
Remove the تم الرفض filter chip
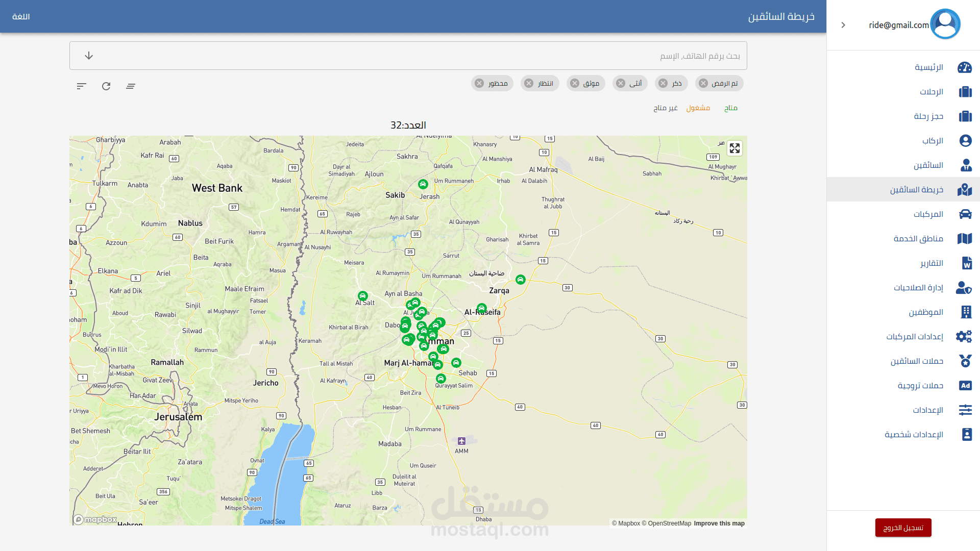click(x=703, y=83)
